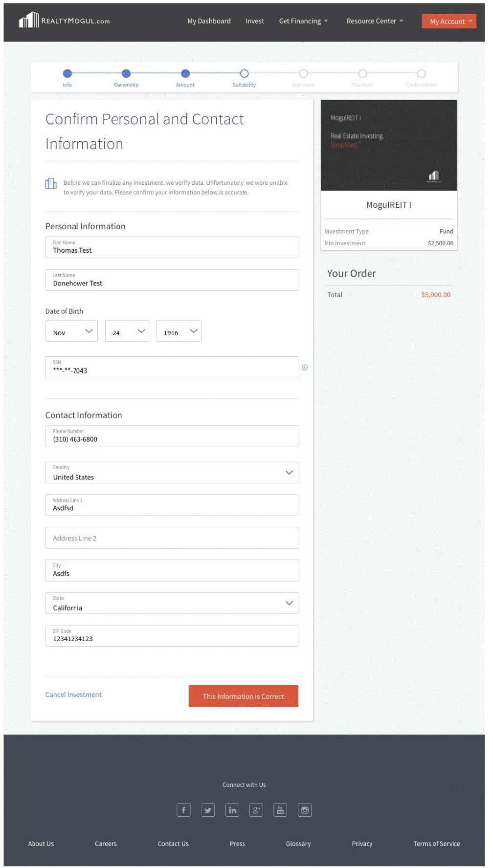The height and width of the screenshot is (868, 493).
Task: Click the MogulREIT I thumbnail image
Action: [388, 146]
